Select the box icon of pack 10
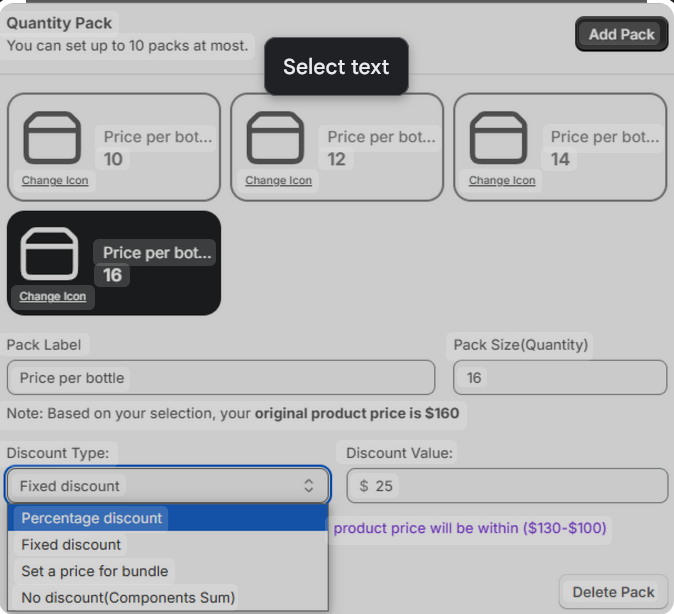The height and width of the screenshot is (614, 674). (52, 138)
